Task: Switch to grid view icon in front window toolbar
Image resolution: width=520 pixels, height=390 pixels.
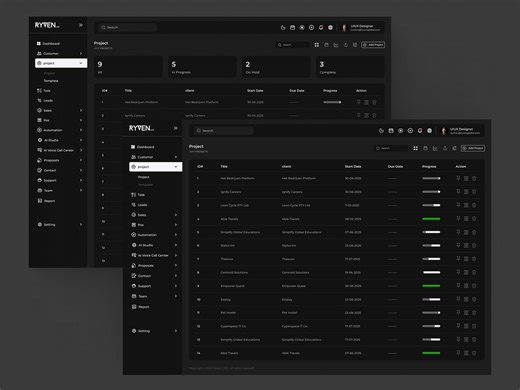Action: [x=415, y=148]
